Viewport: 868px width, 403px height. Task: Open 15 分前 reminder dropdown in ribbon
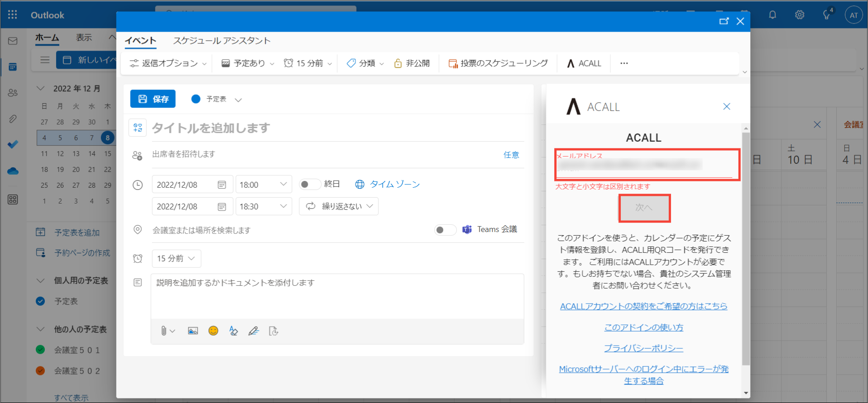(x=308, y=63)
